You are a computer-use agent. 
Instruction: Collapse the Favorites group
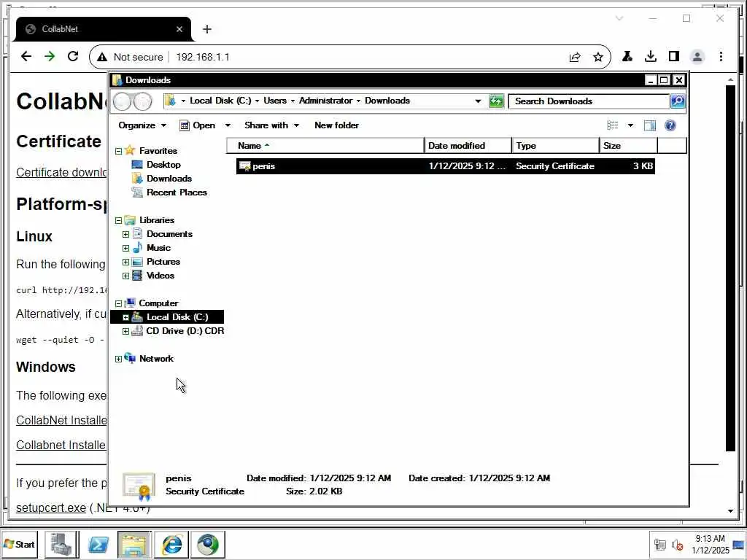pos(119,151)
